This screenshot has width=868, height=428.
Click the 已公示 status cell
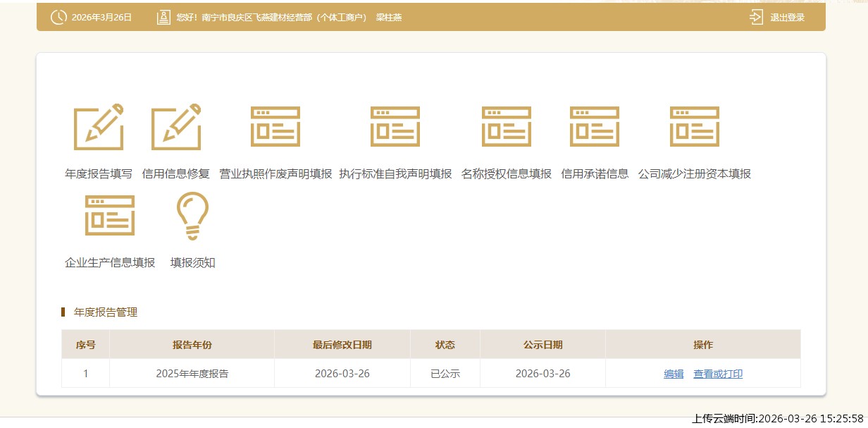(445, 374)
